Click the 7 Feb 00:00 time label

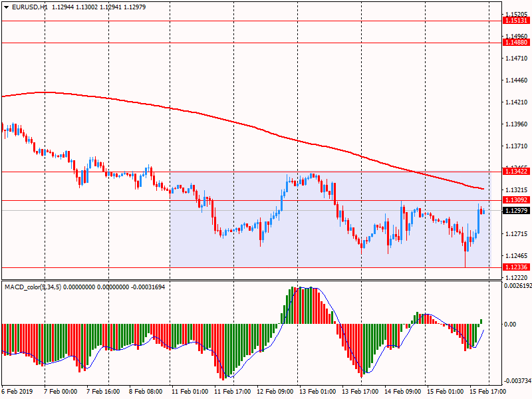pos(61,391)
